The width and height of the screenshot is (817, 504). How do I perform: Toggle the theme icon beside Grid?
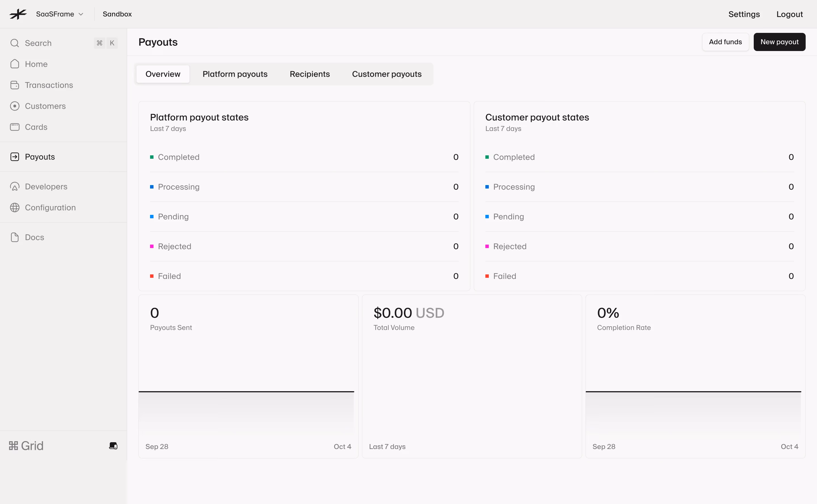(113, 446)
